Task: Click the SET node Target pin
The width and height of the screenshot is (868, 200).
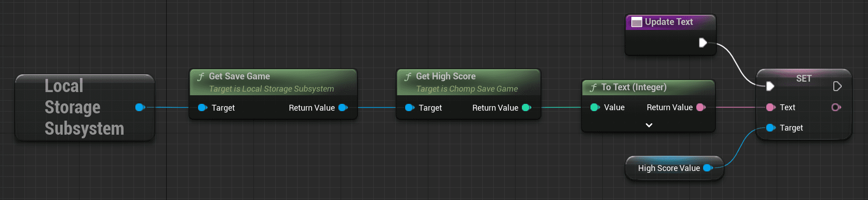Action: tap(770, 128)
